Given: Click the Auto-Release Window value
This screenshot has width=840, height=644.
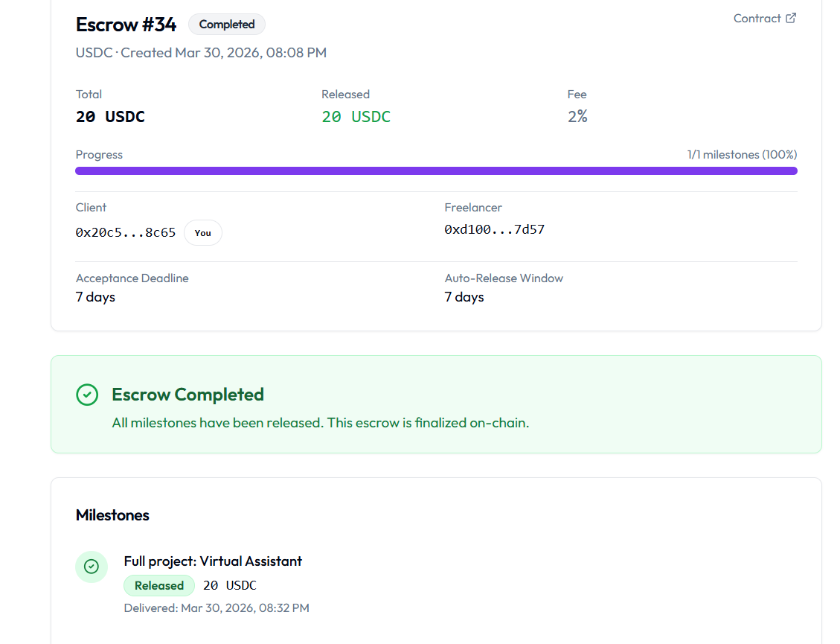Looking at the screenshot, I should (x=463, y=296).
